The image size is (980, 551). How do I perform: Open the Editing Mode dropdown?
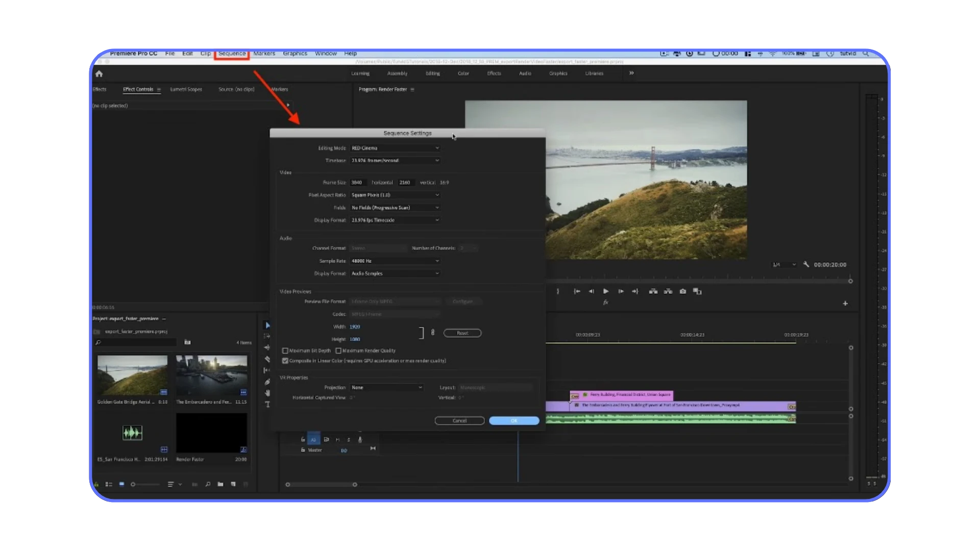pyautogui.click(x=395, y=148)
